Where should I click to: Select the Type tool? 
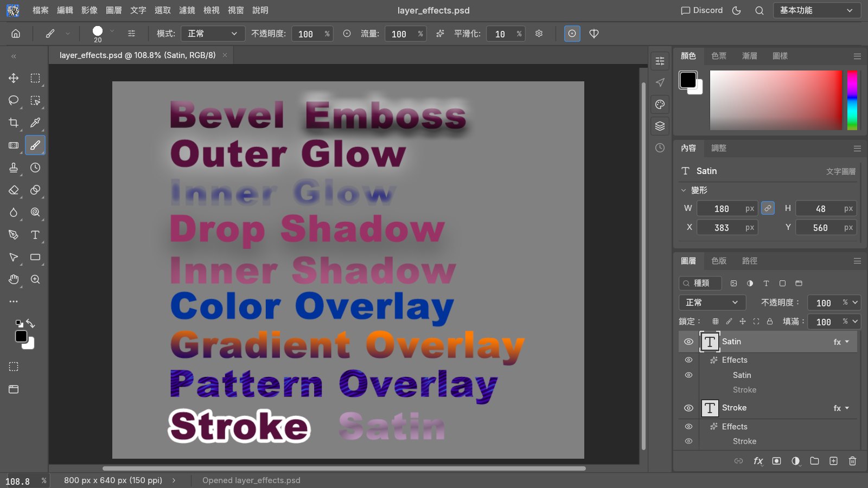click(x=35, y=235)
